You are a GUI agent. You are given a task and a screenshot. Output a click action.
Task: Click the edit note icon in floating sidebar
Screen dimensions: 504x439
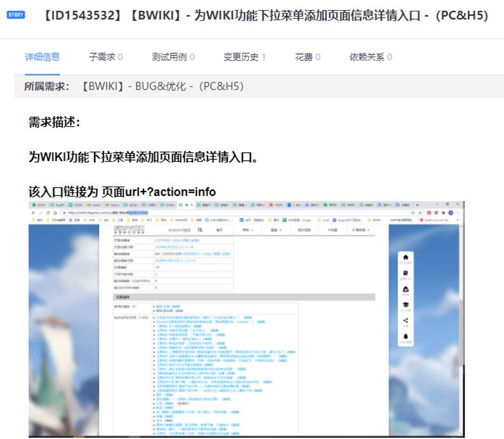point(406,273)
